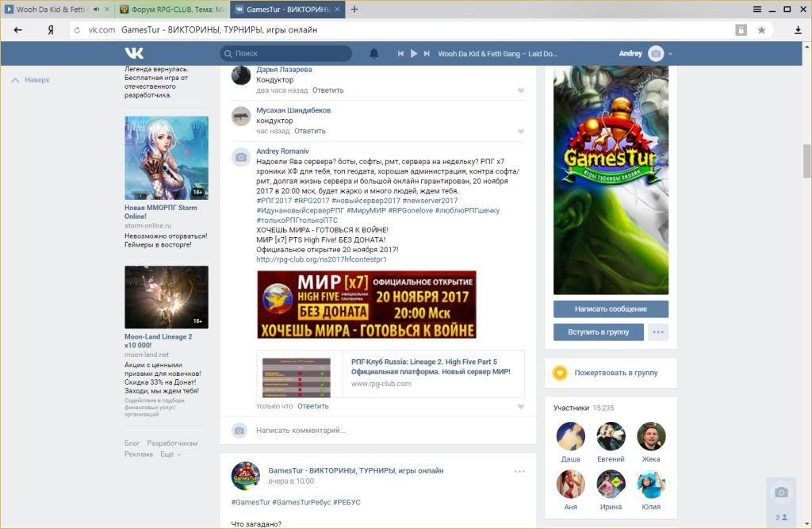This screenshot has height=529, width=812.
Task: Expand Andrey profile menu arrow
Action: 670,54
